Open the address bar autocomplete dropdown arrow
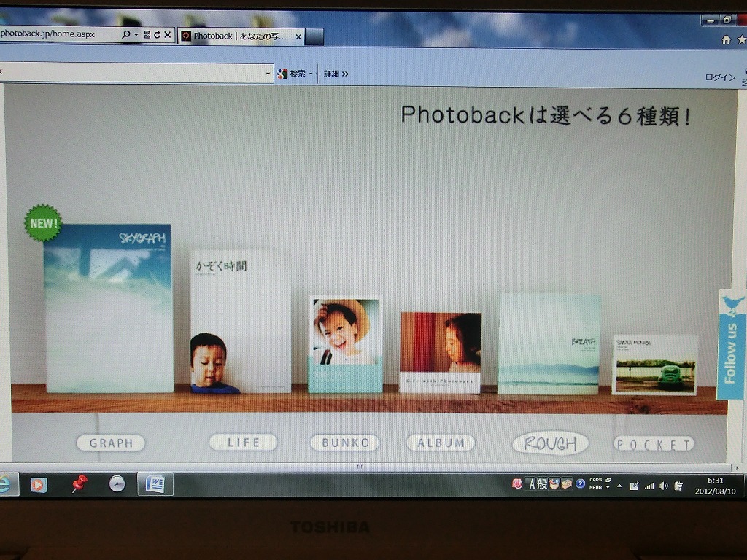This screenshot has width=747, height=560. click(x=136, y=35)
